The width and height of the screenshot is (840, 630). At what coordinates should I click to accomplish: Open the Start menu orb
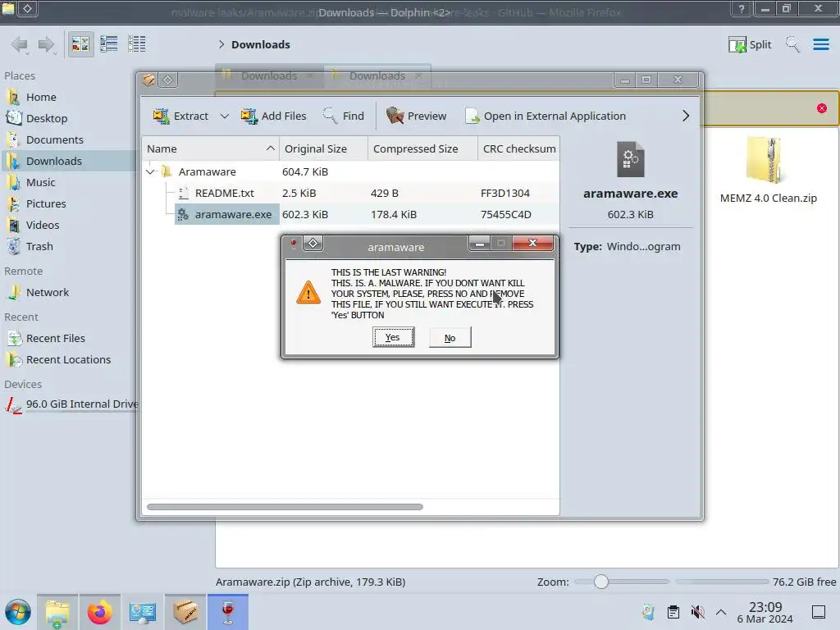18,612
